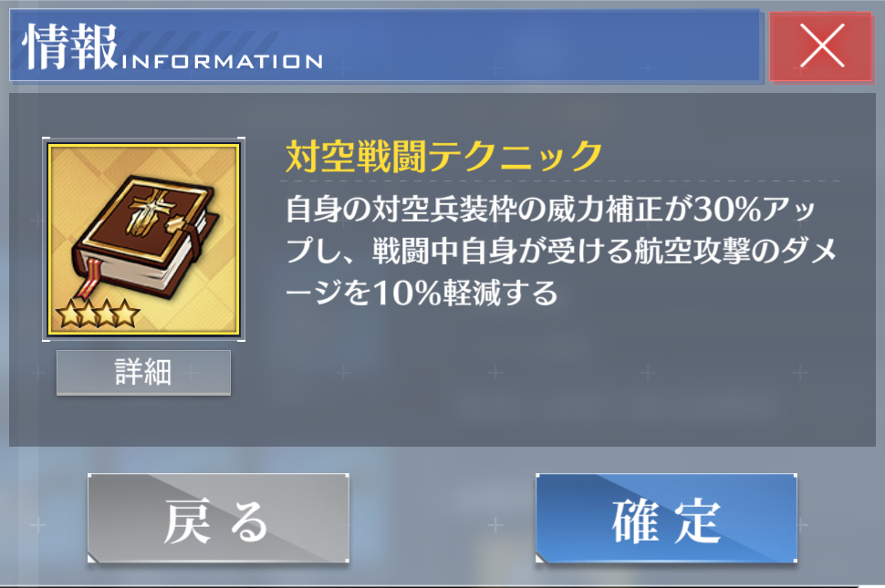Select the INFORMATION header text
The height and width of the screenshot is (588, 885).
click(222, 61)
